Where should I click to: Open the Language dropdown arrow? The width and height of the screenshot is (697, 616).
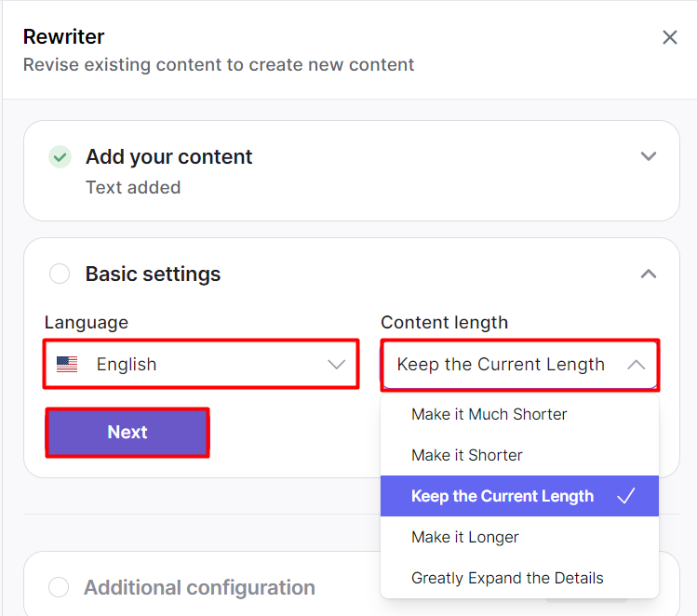337,365
